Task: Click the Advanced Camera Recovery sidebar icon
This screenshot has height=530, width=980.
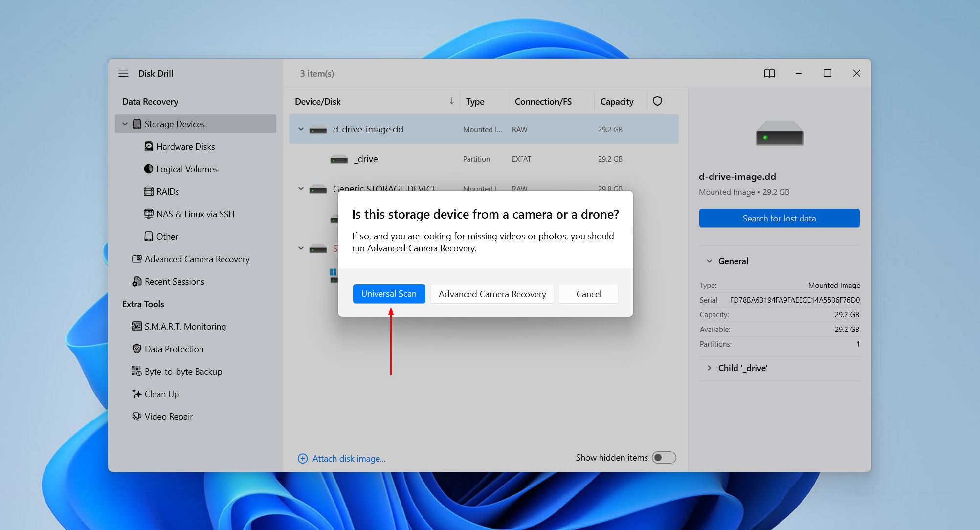Action: [137, 259]
